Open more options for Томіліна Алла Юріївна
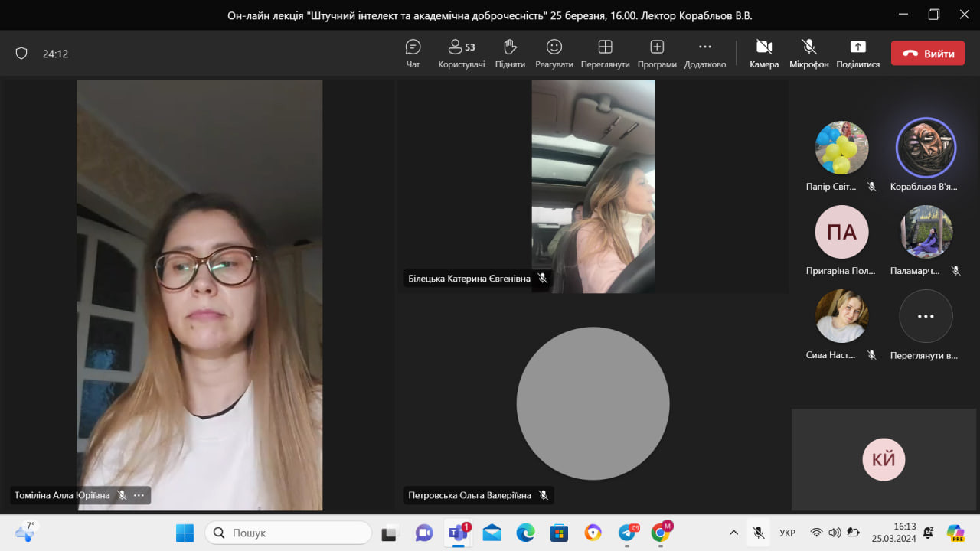 click(139, 495)
